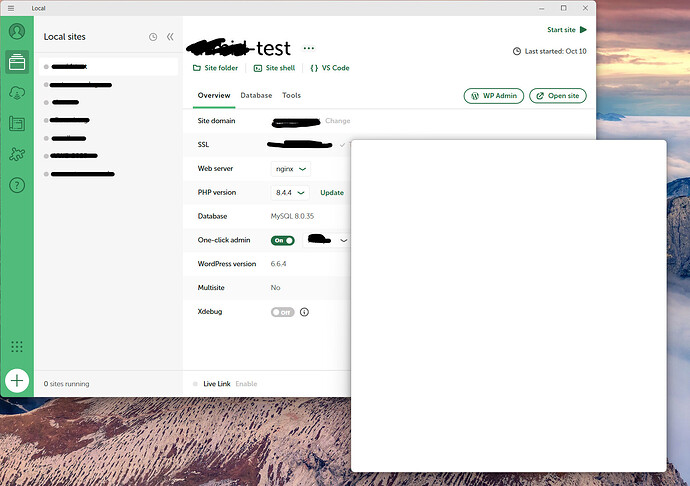Start site with the play button

pyautogui.click(x=567, y=29)
